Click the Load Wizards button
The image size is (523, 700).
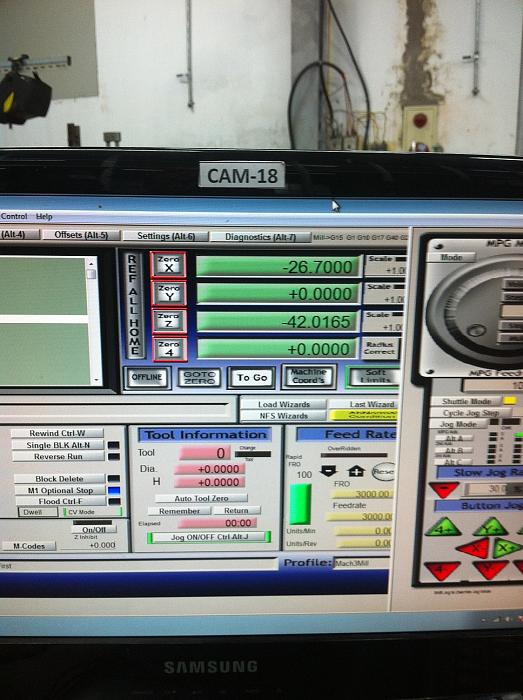pyautogui.click(x=283, y=404)
